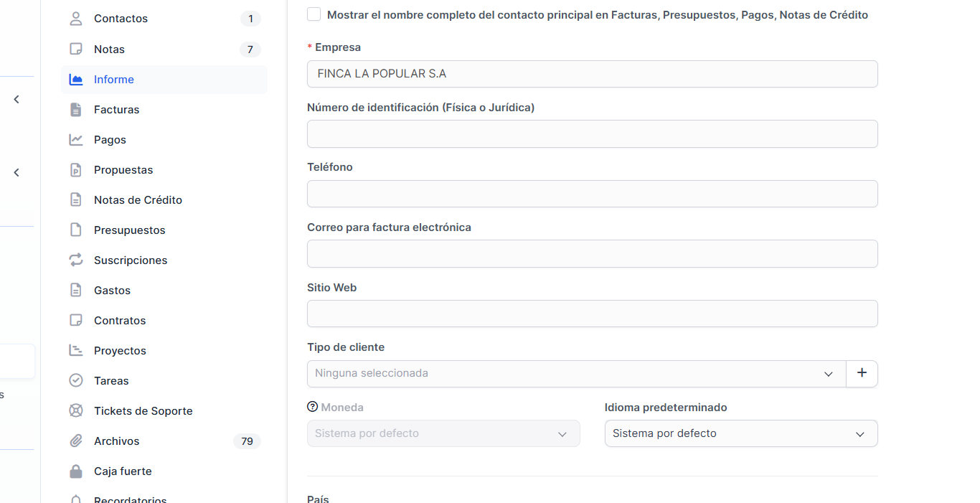Go to the Informe menu item
The image size is (980, 503).
(x=114, y=80)
